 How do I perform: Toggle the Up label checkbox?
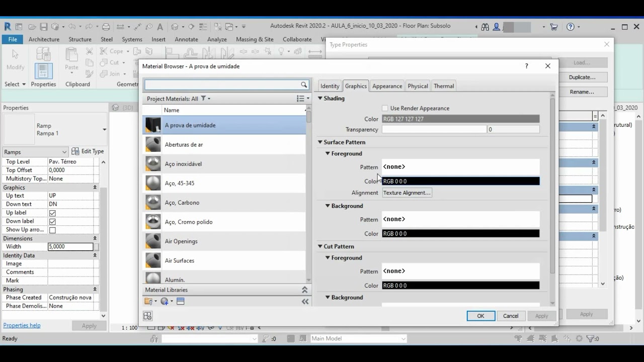point(52,213)
